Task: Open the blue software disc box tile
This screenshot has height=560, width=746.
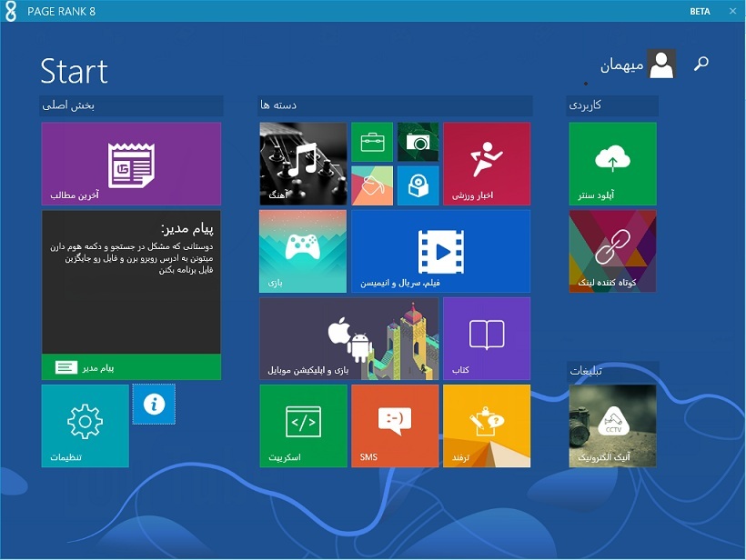Action: (418, 185)
